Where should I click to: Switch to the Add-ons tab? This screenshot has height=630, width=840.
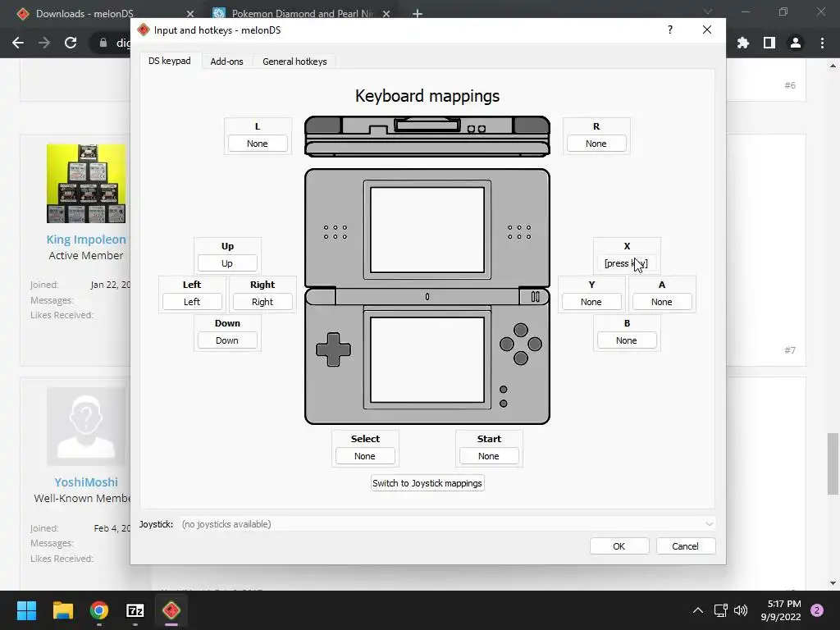tap(226, 61)
